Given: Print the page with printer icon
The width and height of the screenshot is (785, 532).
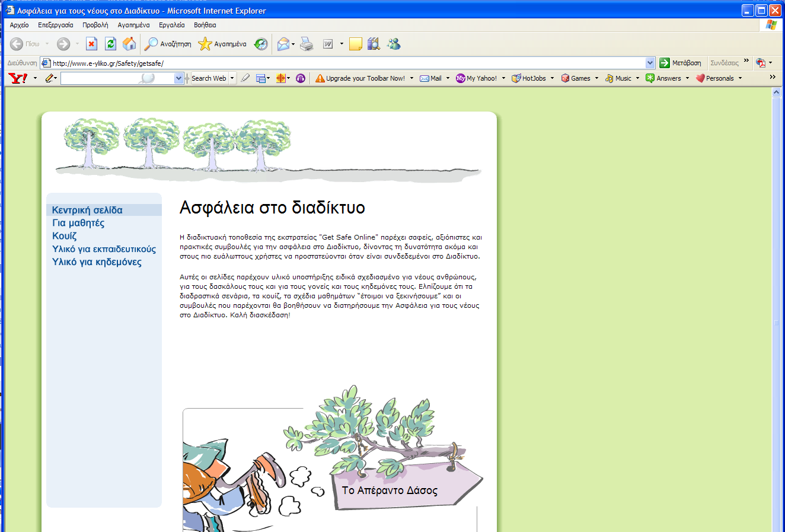Looking at the screenshot, I should point(307,44).
